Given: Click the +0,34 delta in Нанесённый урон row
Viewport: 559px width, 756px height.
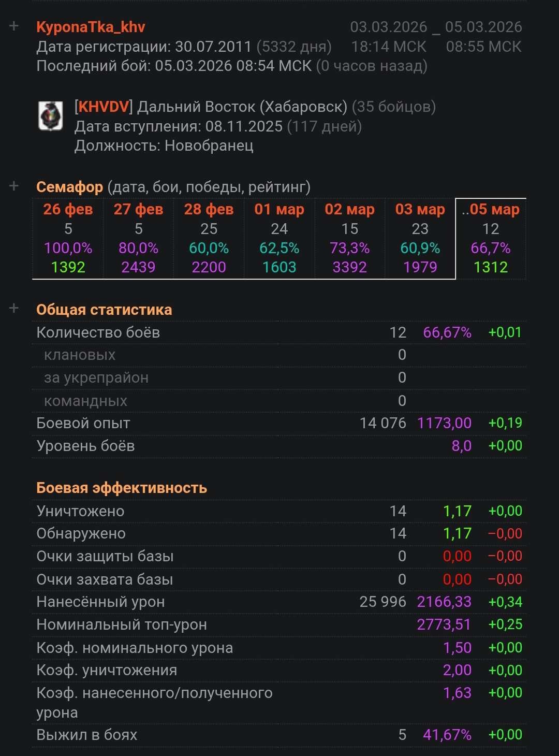Looking at the screenshot, I should tap(505, 602).
